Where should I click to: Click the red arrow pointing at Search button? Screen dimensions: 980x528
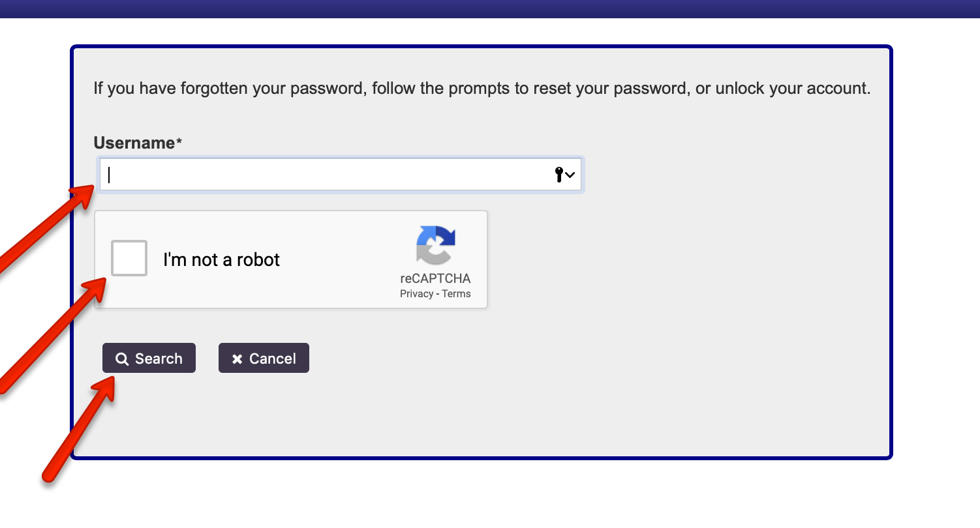(80, 429)
